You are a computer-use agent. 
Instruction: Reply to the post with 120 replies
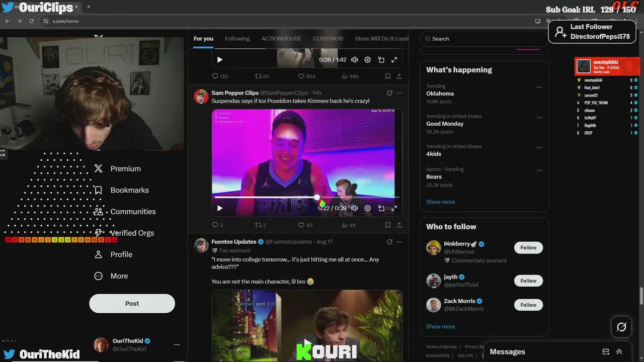point(220,76)
